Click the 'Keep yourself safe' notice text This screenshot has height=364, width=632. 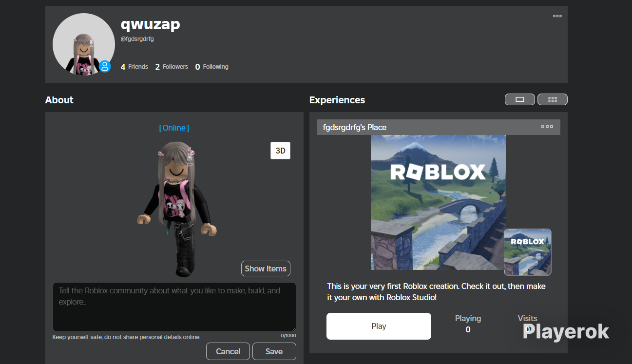(x=127, y=337)
